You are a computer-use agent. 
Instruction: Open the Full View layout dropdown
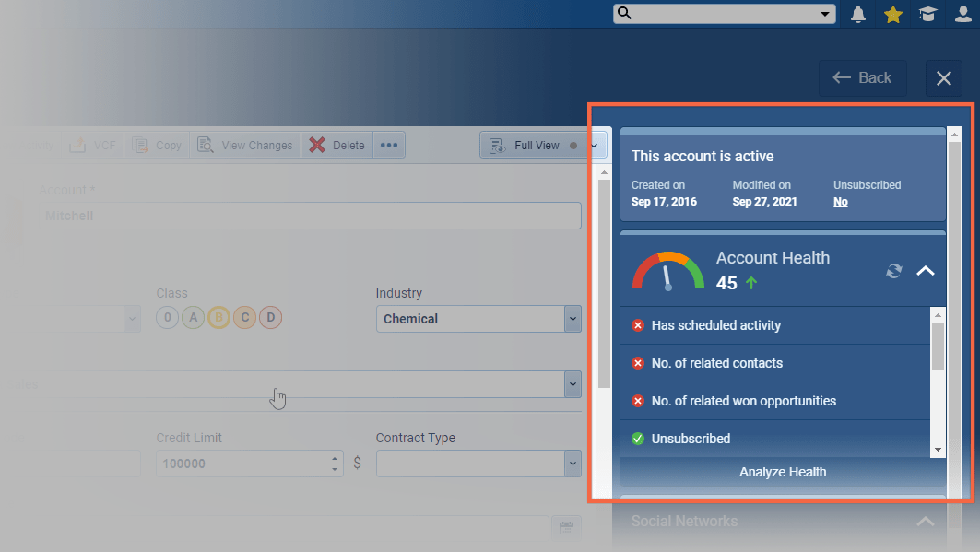[x=595, y=145]
